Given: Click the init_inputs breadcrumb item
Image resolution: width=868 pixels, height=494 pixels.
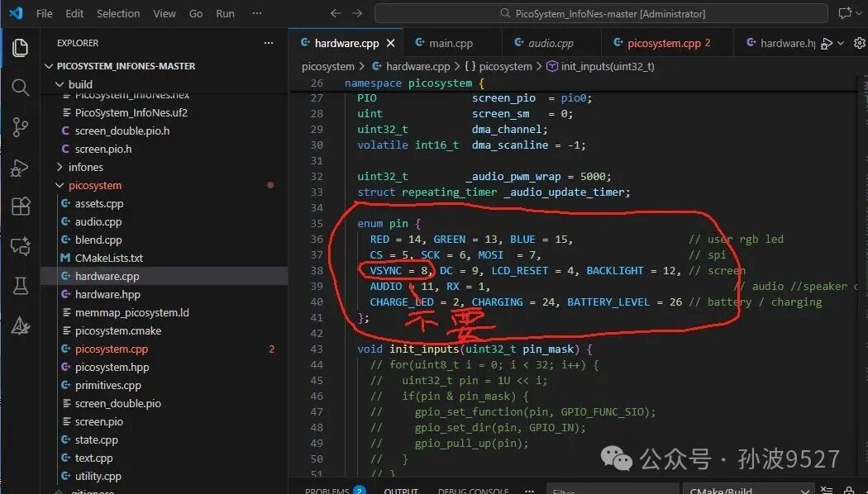Looking at the screenshot, I should [601, 66].
